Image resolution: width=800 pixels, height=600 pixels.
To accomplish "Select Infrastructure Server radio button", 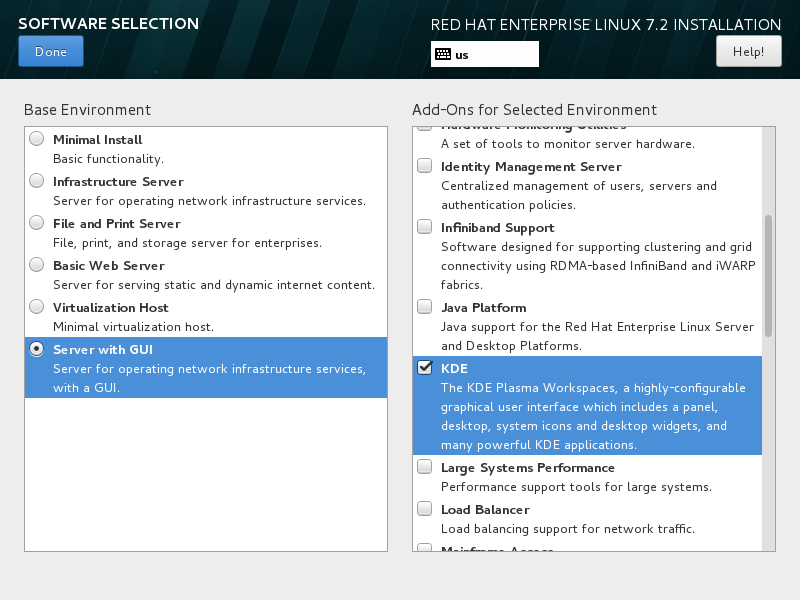I will click(x=37, y=181).
